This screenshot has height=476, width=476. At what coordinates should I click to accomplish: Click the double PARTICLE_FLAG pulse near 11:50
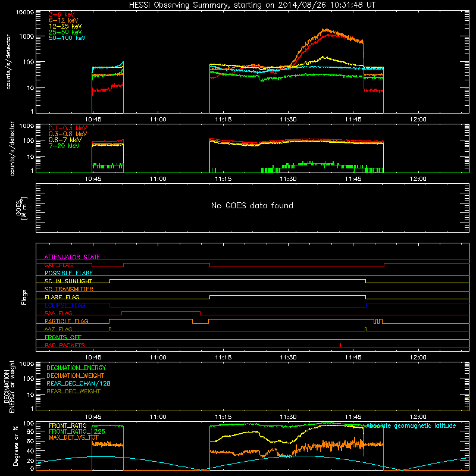point(378,321)
